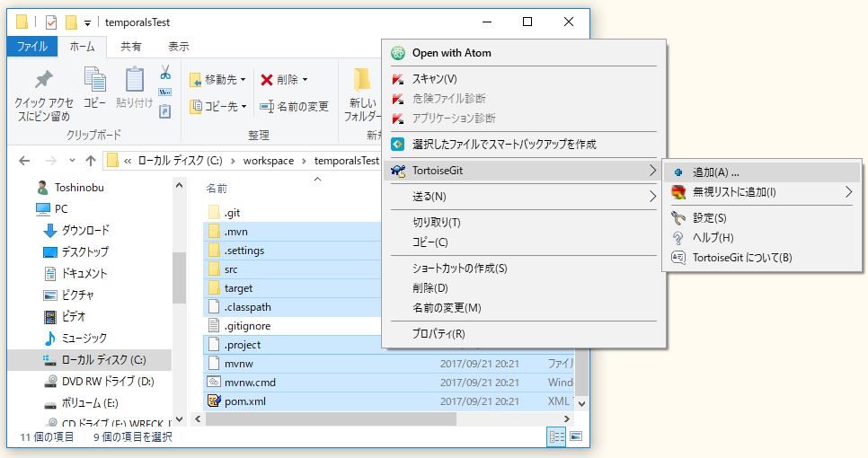
Task: Click the Up arrow navigation button
Action: (91, 161)
